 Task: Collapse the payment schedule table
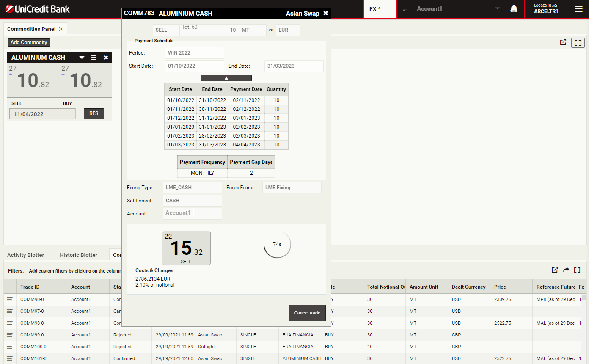tap(226, 78)
